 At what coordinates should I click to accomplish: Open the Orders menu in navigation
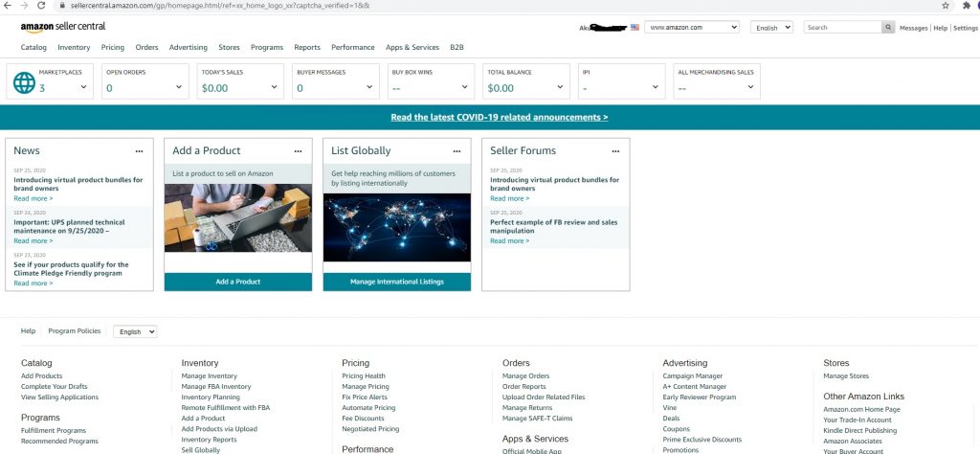pos(146,48)
